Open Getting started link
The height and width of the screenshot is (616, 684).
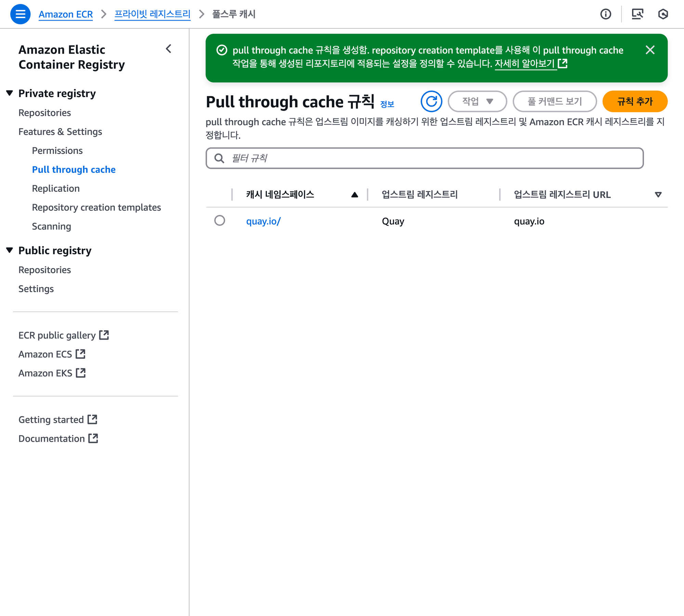[51, 420]
